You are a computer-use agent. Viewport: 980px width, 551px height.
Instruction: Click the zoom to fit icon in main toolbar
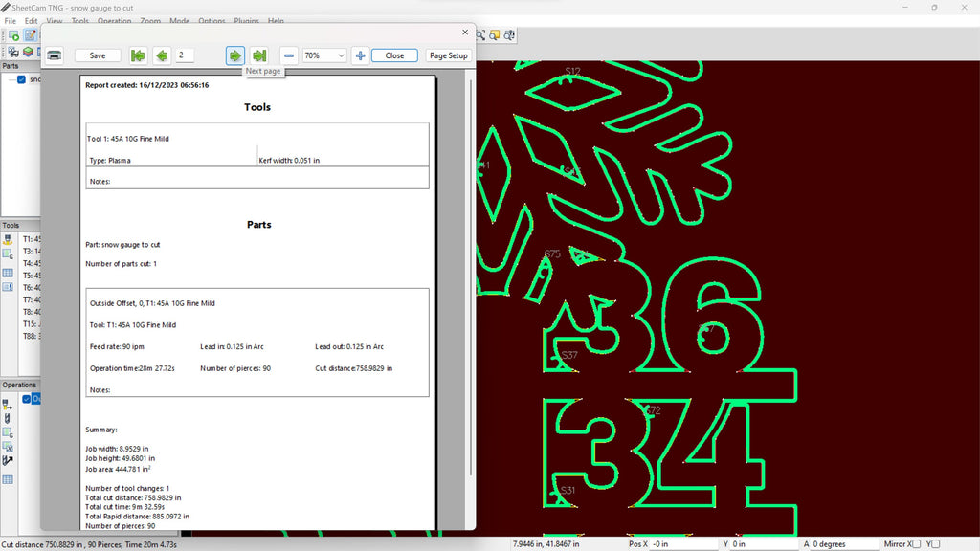coord(509,35)
